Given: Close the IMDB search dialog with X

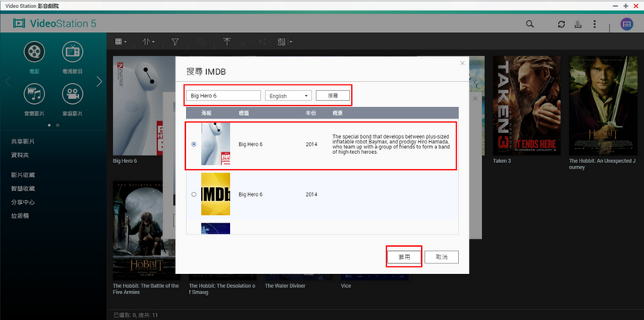Looking at the screenshot, I should (462, 64).
